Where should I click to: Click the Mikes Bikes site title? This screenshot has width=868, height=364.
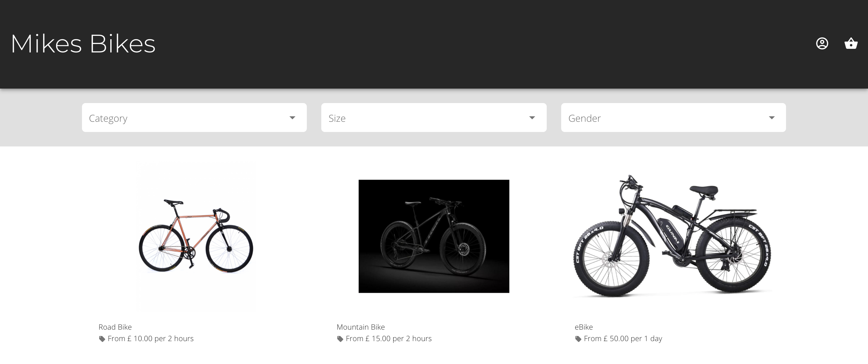83,44
